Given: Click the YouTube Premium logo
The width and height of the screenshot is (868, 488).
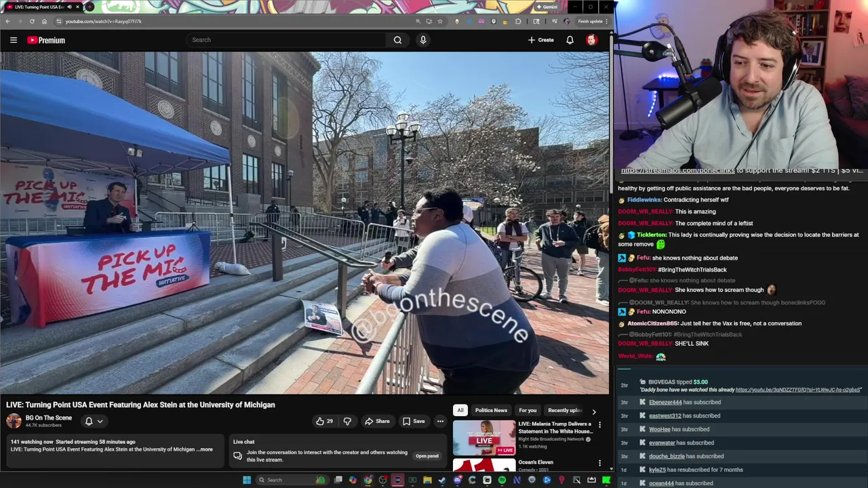Looking at the screenshot, I should click(x=46, y=40).
